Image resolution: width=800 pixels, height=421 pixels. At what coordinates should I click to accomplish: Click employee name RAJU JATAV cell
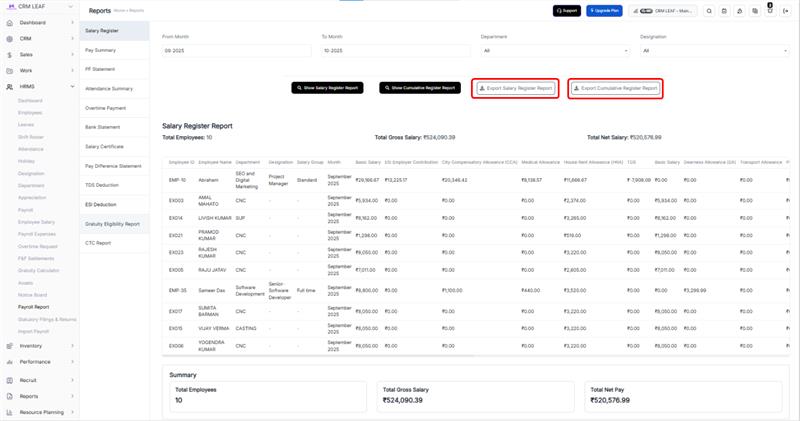tap(212, 270)
